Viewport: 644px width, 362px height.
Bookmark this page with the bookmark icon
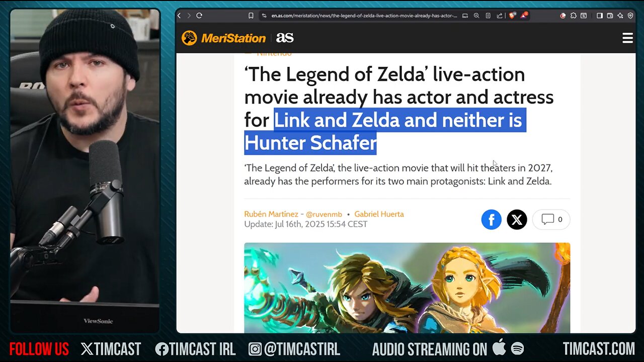pyautogui.click(x=251, y=16)
